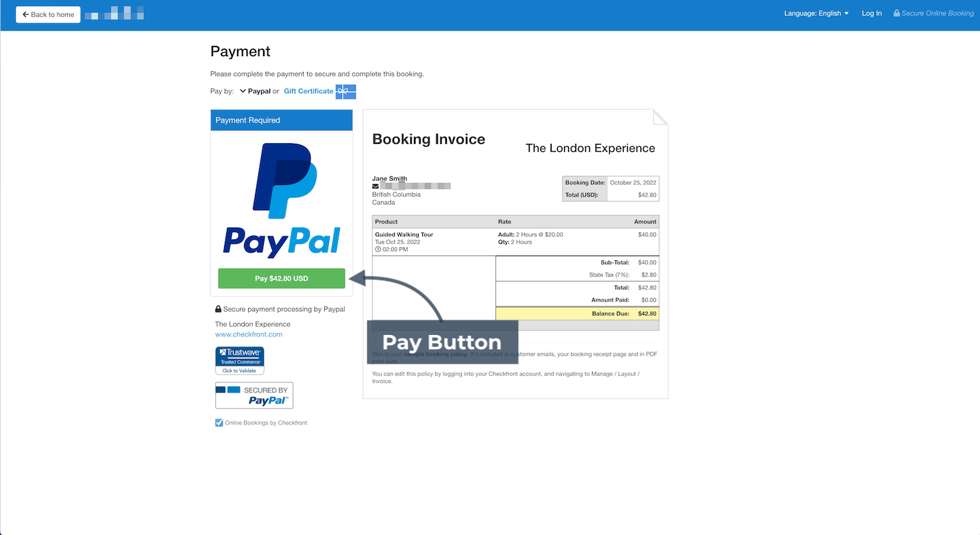The image size is (980, 535).
Task: Expand the Paypal payment method selector
Action: point(255,91)
